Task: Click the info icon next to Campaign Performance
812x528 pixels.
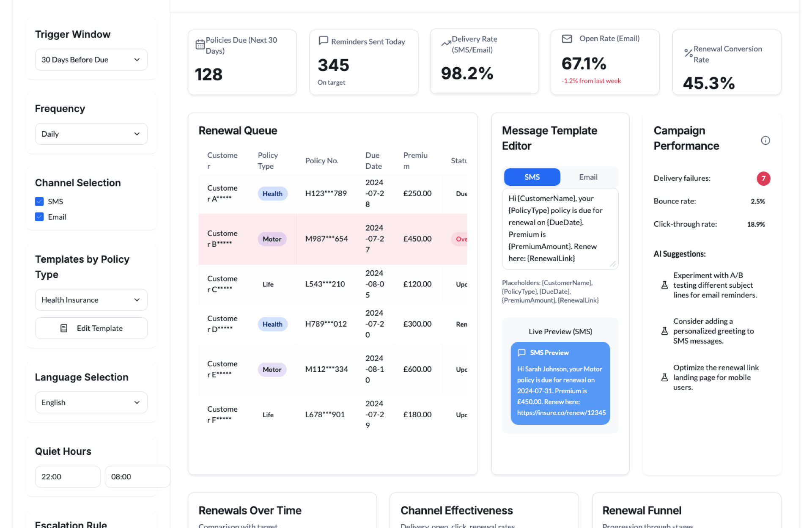Action: [x=765, y=140]
